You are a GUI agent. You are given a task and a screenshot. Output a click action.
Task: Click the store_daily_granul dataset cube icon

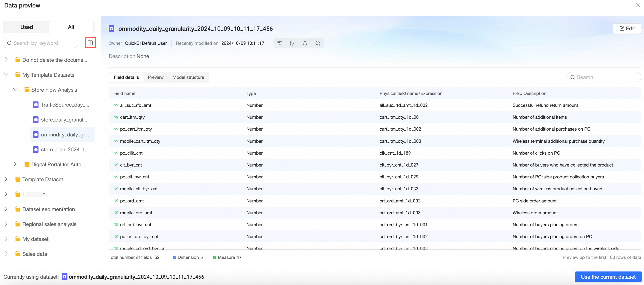tap(36, 120)
